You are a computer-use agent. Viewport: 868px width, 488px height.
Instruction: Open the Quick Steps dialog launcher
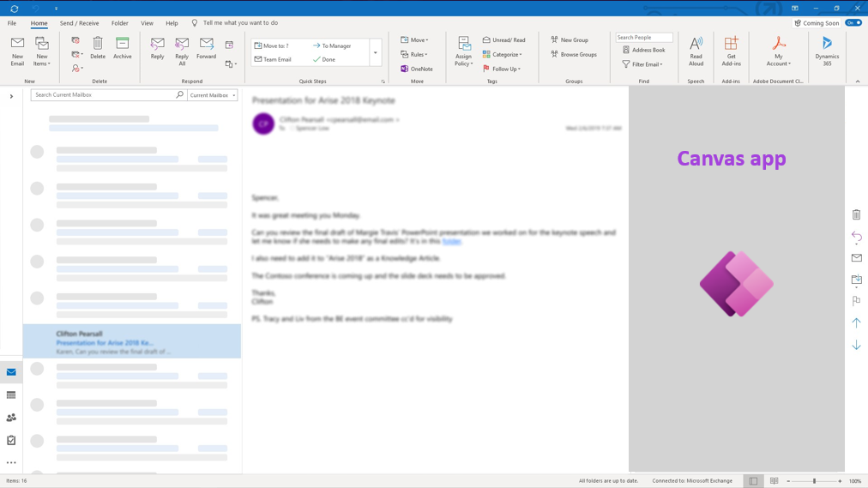[383, 81]
